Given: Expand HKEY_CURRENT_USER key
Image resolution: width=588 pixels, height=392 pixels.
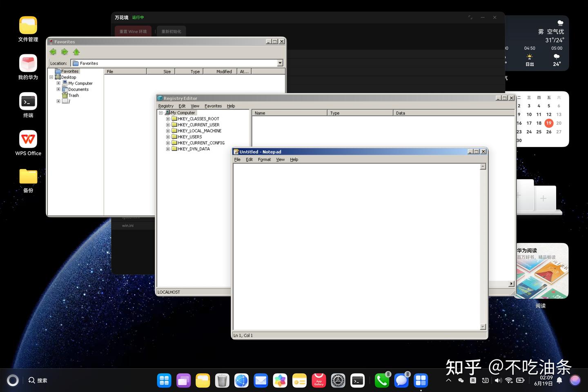Looking at the screenshot, I should click(168, 125).
